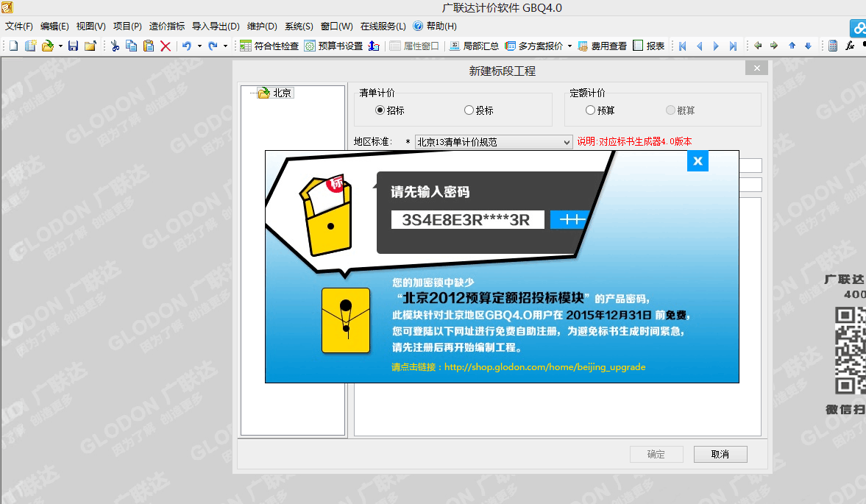Open the 窗口(W) menu
Image resolution: width=866 pixels, height=504 pixels.
336,26
